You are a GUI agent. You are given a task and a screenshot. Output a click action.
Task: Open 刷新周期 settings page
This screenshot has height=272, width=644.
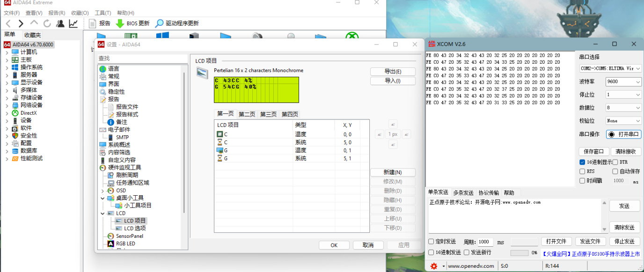coord(127,175)
